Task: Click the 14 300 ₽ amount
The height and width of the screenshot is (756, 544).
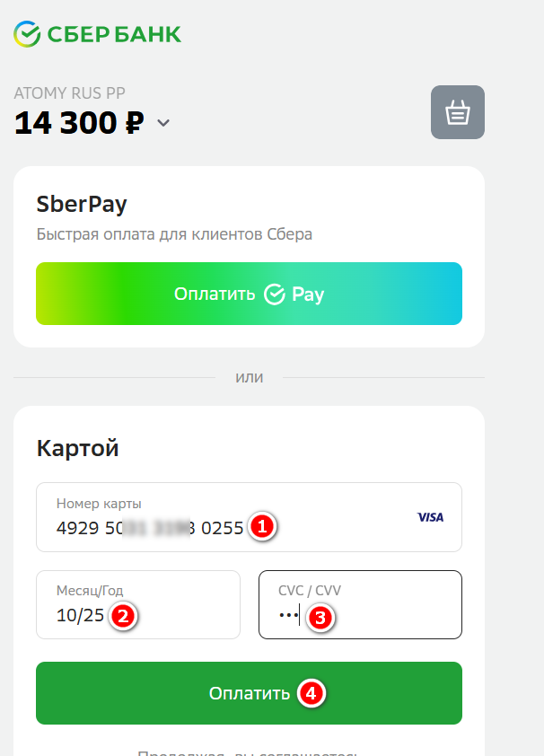Action: [x=79, y=123]
